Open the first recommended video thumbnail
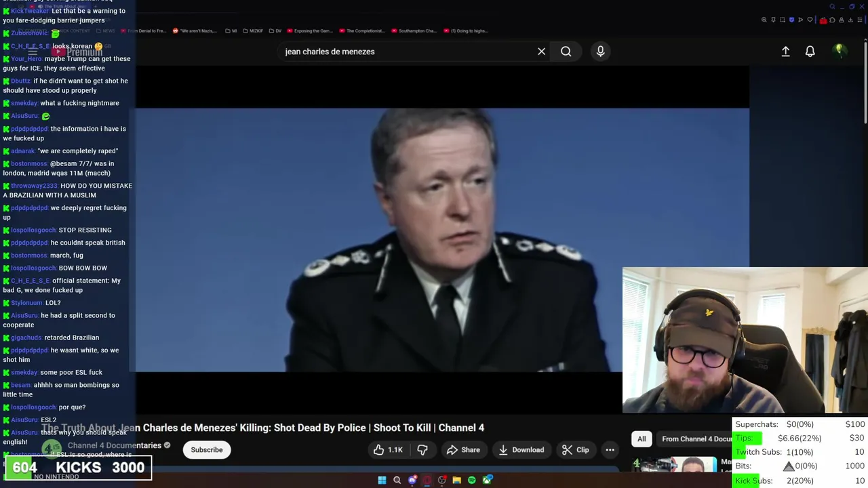This screenshot has height=488, width=868. coord(674,464)
